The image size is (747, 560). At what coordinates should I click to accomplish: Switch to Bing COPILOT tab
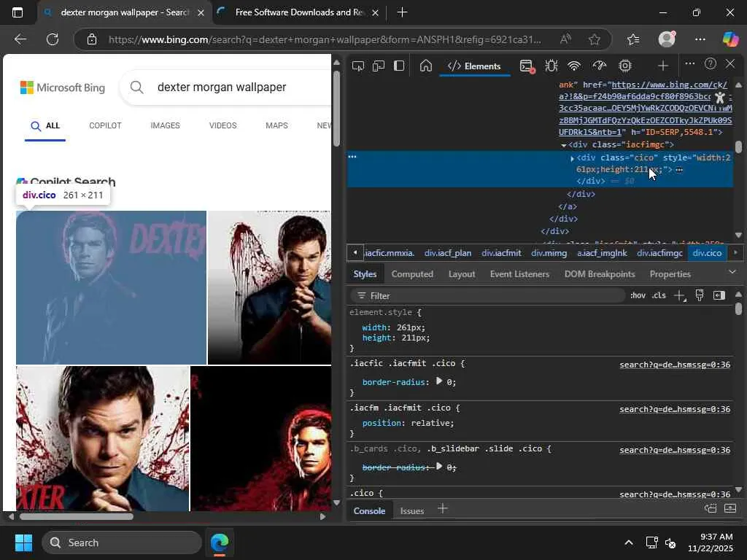click(105, 125)
